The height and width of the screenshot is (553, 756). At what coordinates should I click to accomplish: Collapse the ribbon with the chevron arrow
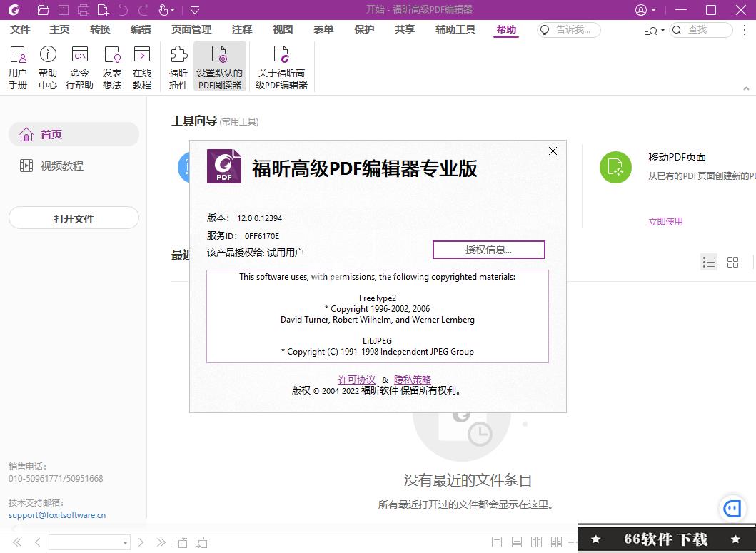pyautogui.click(x=746, y=88)
